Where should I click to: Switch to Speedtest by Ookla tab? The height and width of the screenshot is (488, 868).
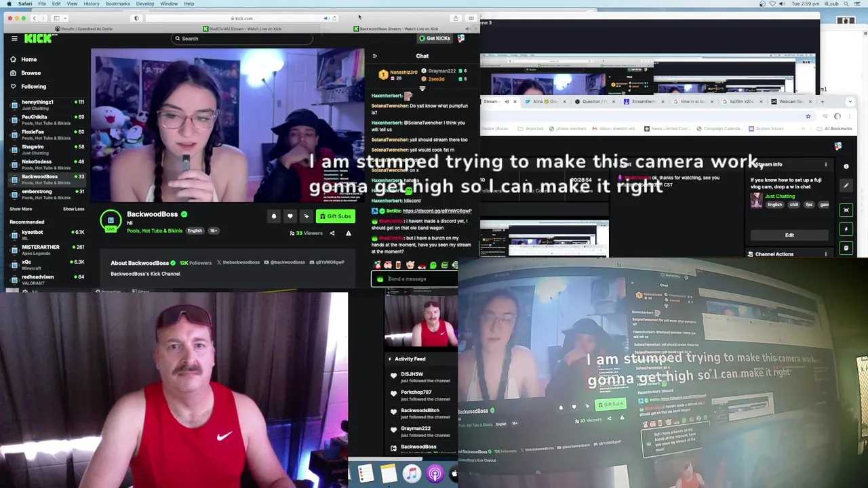[x=83, y=28]
